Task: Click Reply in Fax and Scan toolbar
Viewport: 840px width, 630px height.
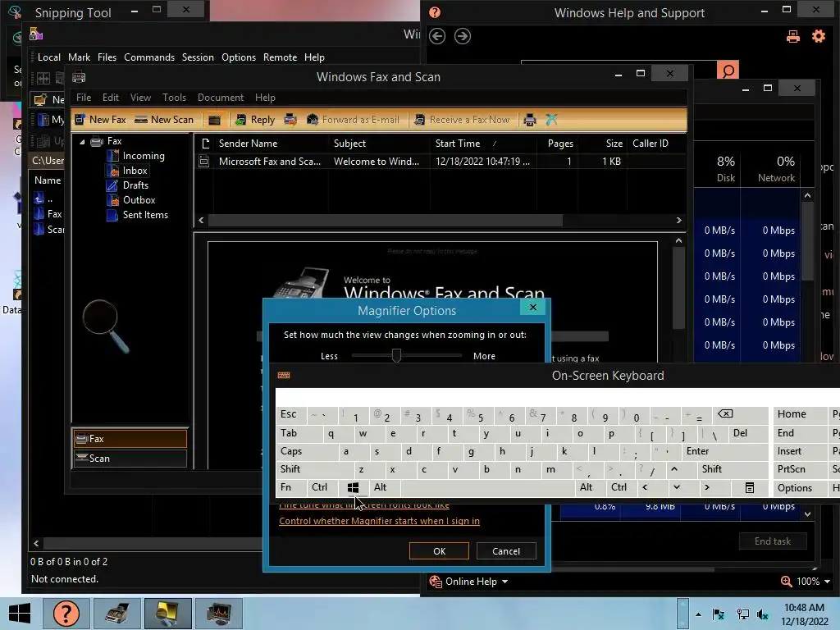Action: (256, 120)
